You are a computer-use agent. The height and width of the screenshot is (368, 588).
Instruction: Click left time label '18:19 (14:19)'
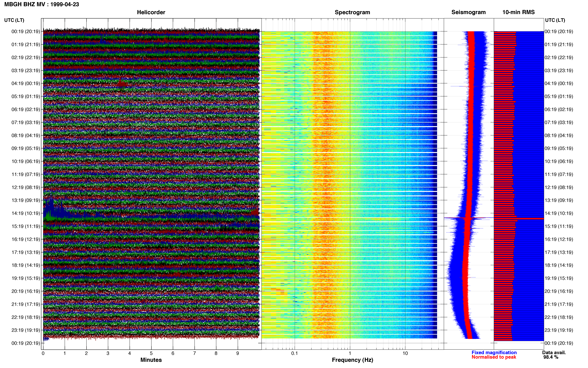pyautogui.click(x=26, y=265)
